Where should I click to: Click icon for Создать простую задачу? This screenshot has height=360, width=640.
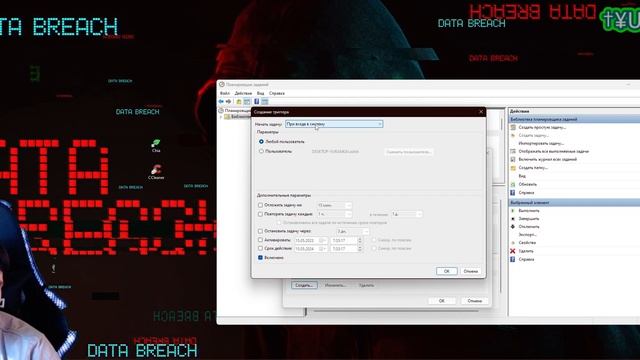(513, 127)
